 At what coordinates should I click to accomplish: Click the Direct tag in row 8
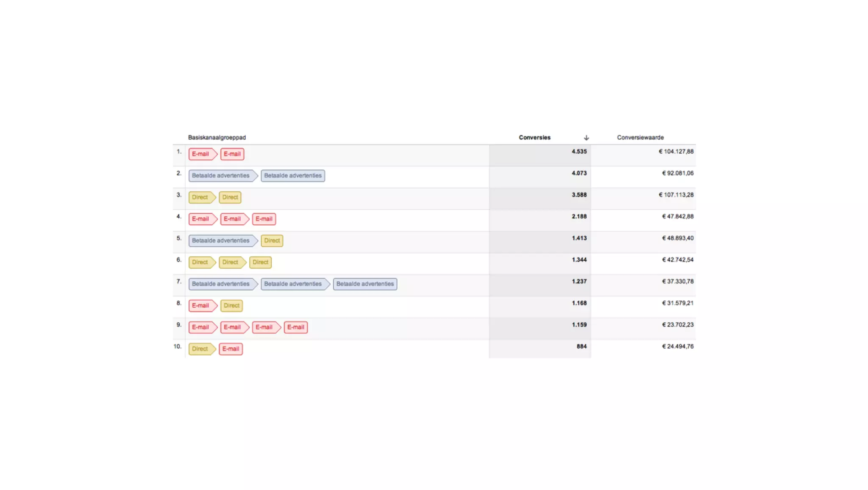click(x=231, y=305)
